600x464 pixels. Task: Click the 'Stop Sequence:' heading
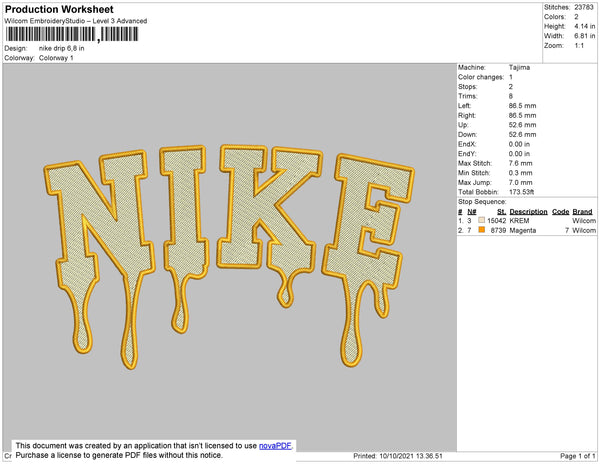pos(482,202)
